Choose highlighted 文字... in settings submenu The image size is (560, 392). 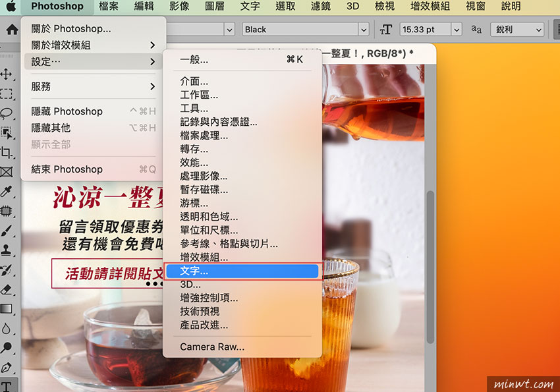click(x=242, y=271)
